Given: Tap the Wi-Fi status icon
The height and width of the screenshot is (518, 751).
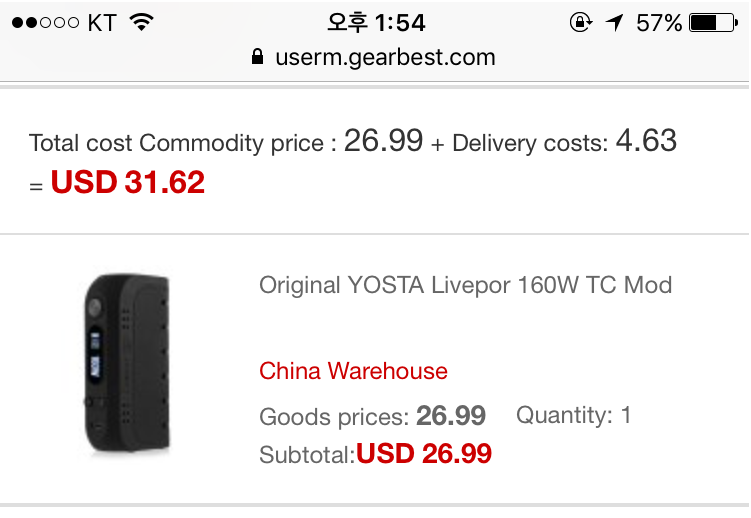Looking at the screenshot, I should (x=141, y=23).
